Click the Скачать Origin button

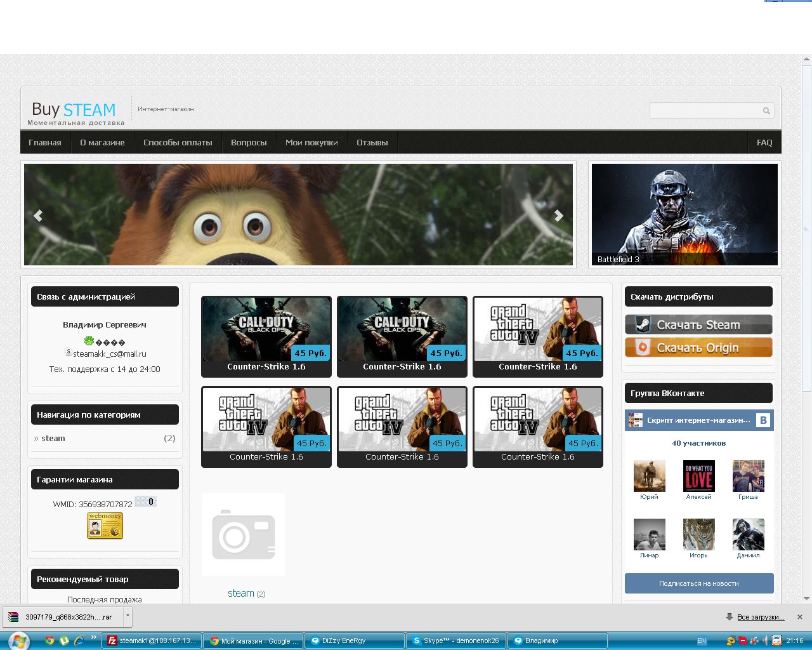tap(698, 347)
